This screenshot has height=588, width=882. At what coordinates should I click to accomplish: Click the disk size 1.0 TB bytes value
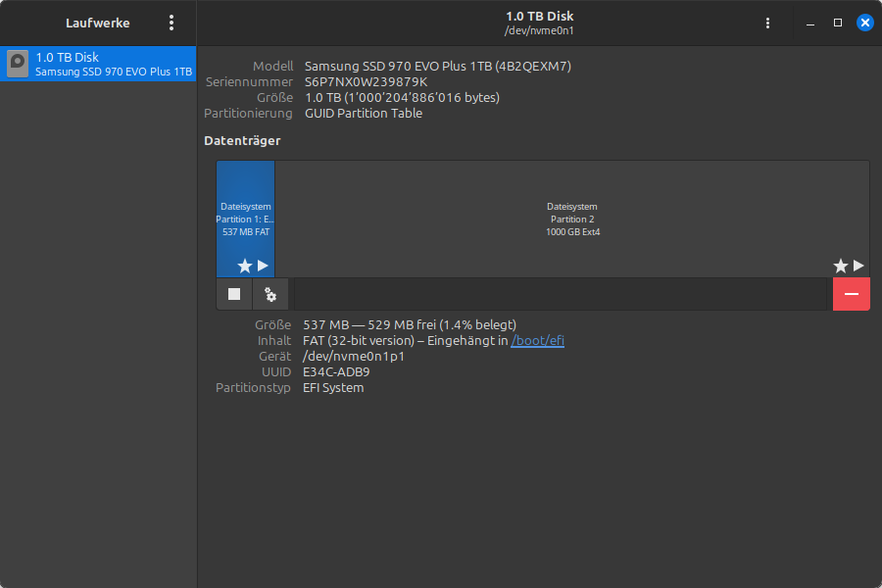(402, 97)
